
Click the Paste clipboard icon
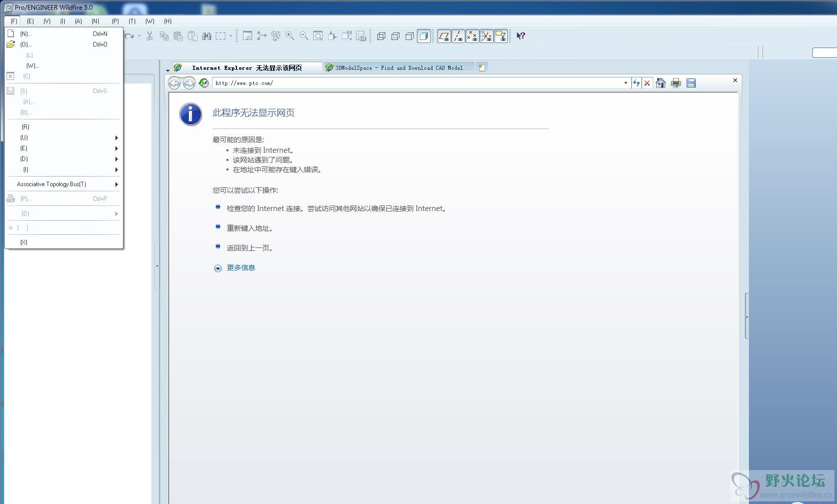[x=178, y=36]
